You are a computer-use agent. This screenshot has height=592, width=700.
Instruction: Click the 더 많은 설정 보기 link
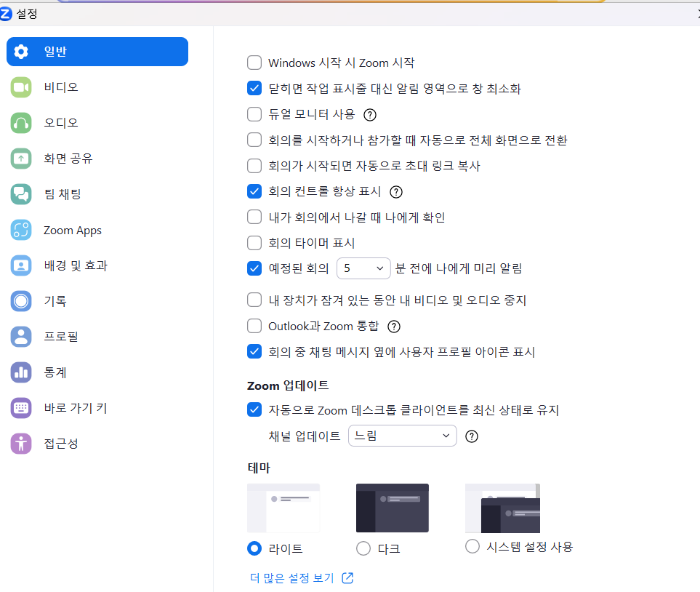coord(300,578)
